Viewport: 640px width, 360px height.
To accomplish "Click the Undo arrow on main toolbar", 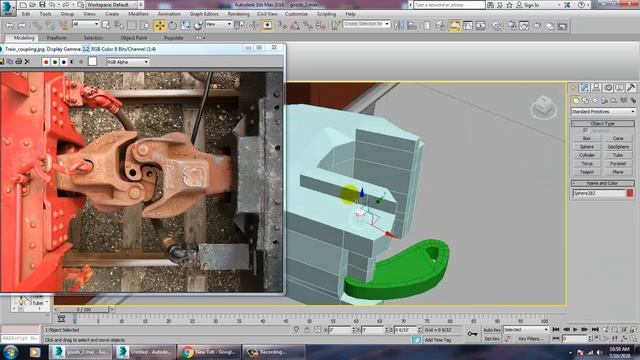I will (10, 26).
